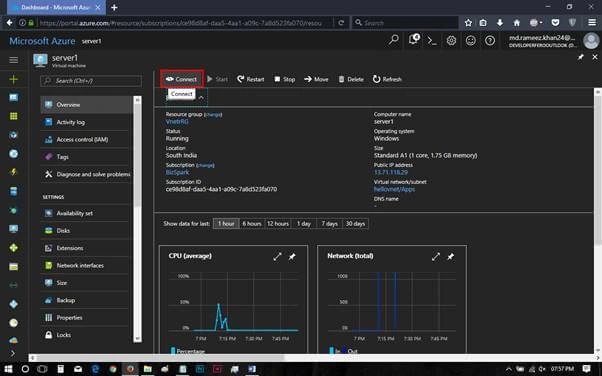Image resolution: width=602 pixels, height=376 pixels.
Task: Pin the Network (total) chart
Action: point(451,257)
